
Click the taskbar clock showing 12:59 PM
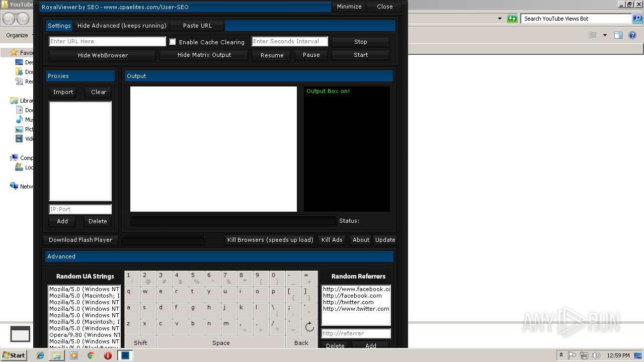click(618, 355)
